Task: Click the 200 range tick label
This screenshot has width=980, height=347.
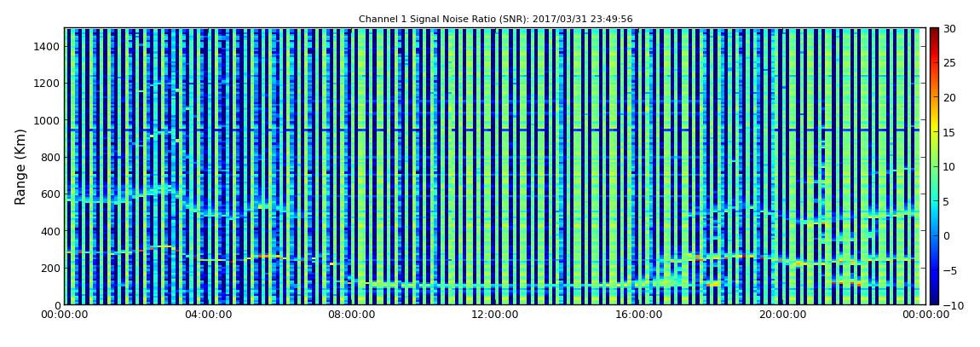Action: pos(50,268)
